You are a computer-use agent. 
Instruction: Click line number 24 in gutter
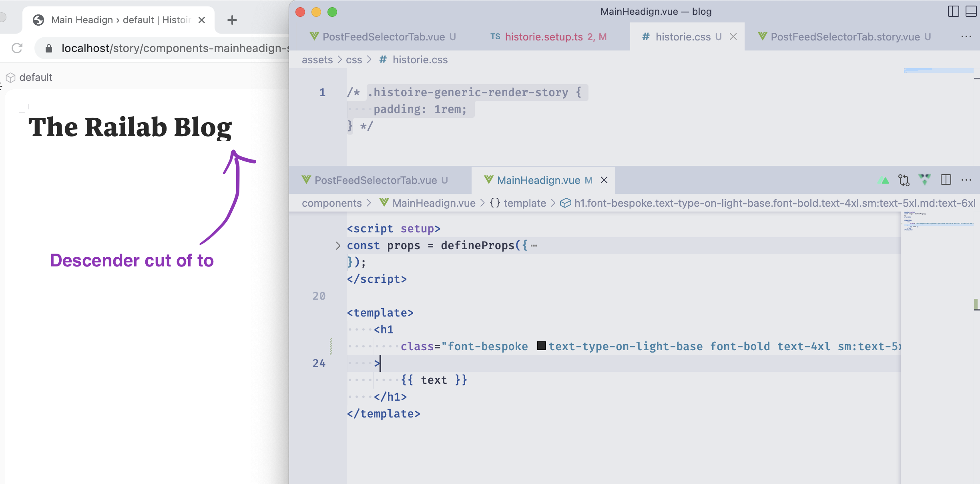pyautogui.click(x=319, y=363)
